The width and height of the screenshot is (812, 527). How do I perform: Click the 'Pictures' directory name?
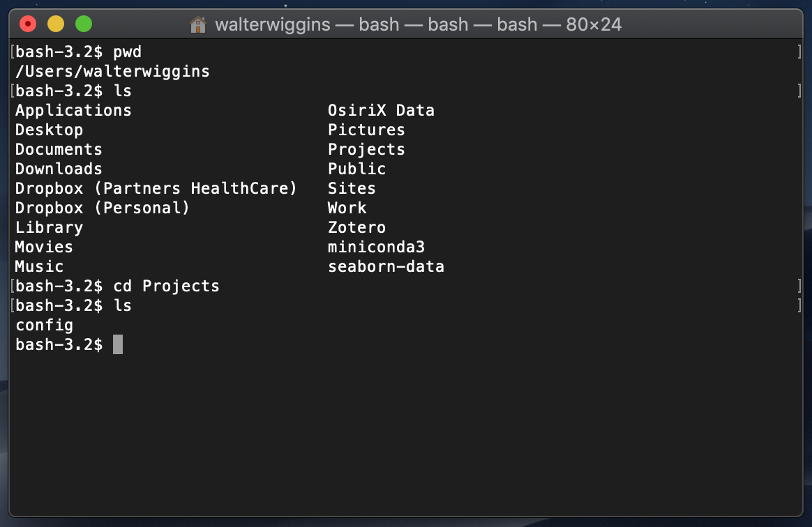[x=366, y=130]
